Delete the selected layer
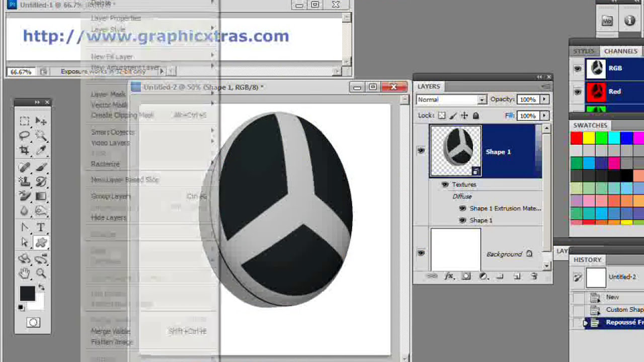Image resolution: width=644 pixels, height=362 pixels. (534, 276)
